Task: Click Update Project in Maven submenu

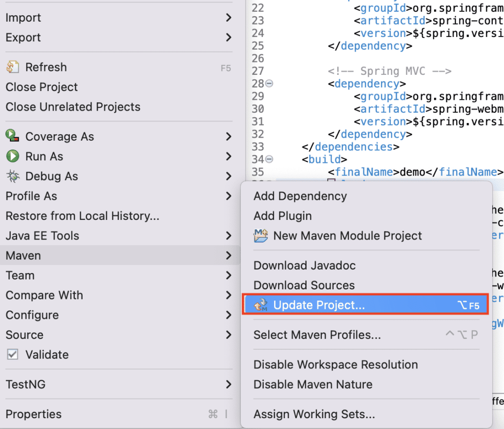Action: pos(366,305)
